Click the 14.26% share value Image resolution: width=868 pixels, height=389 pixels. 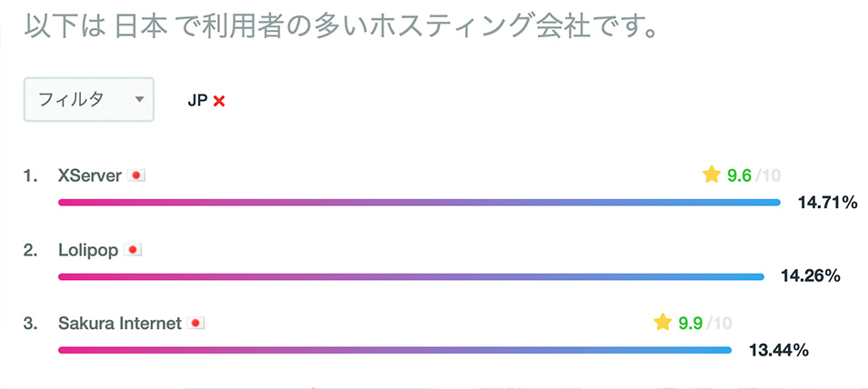811,276
